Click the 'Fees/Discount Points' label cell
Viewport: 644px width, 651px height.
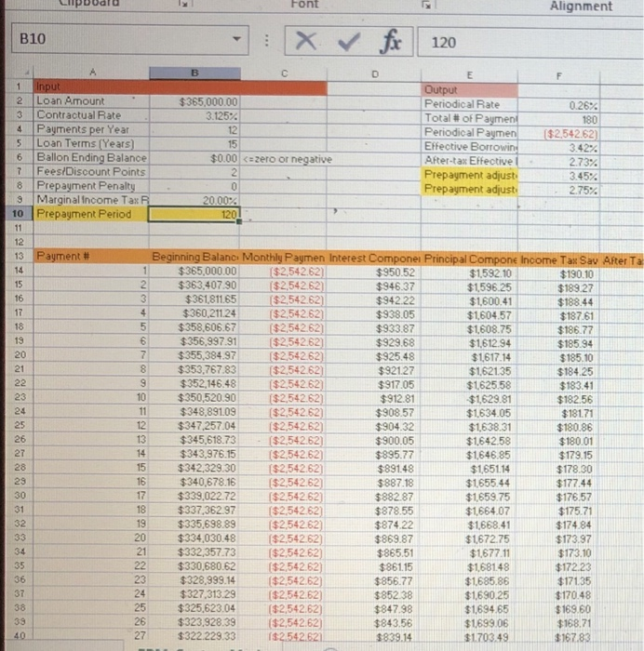click(91, 172)
